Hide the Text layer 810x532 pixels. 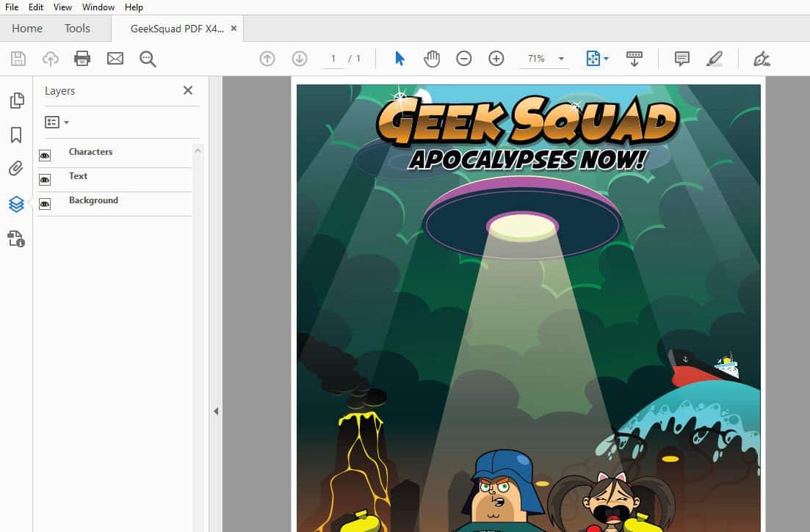click(45, 180)
